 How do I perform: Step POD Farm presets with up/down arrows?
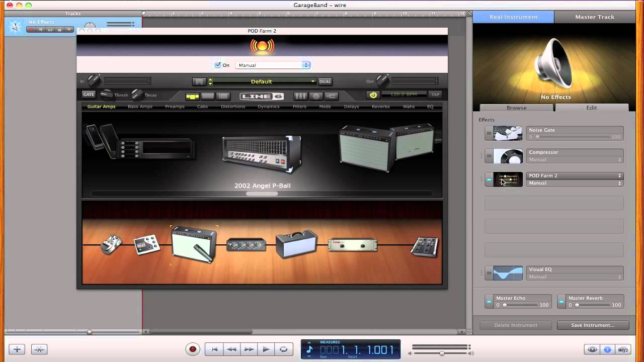[210, 81]
